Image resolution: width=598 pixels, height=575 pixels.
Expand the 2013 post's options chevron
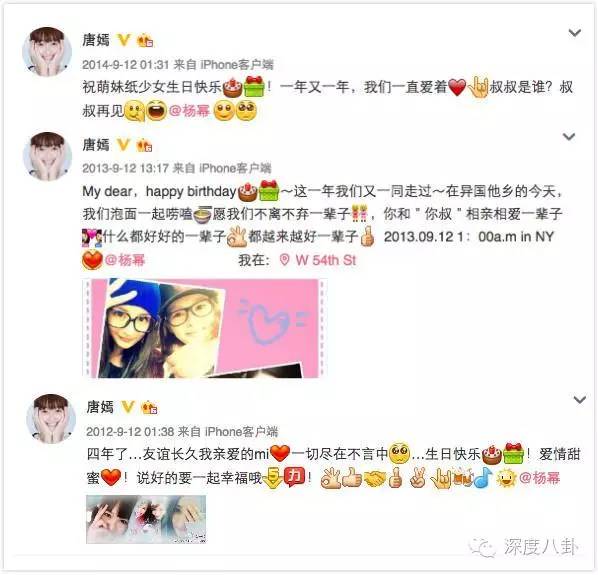point(569,137)
